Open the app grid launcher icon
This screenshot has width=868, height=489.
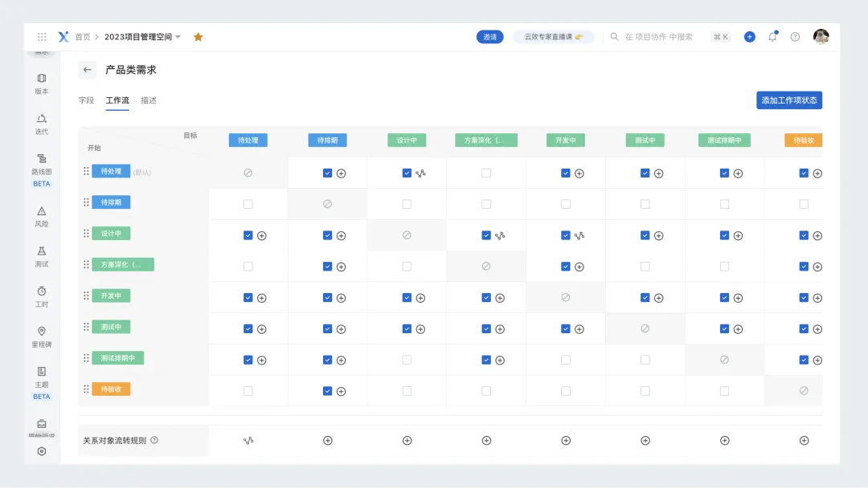[x=42, y=37]
